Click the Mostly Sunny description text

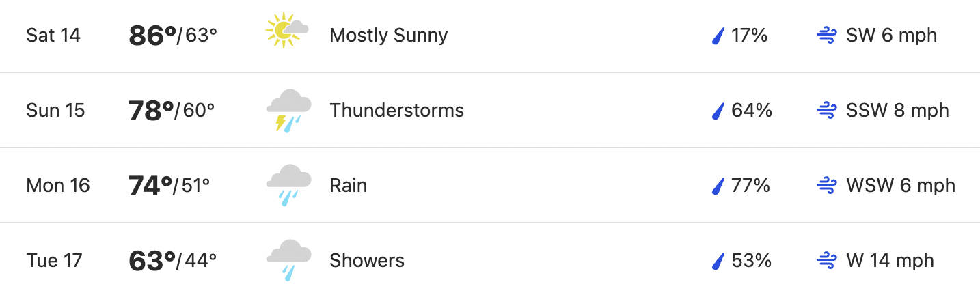coord(389,36)
